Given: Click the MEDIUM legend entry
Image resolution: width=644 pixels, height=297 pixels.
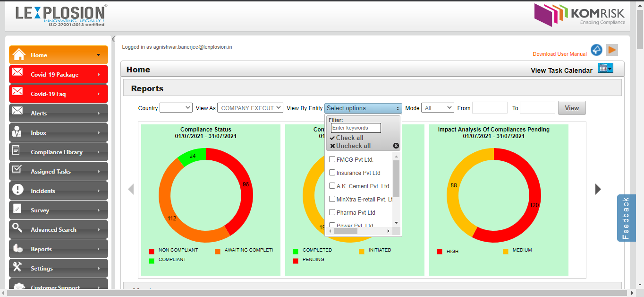Looking at the screenshot, I should click(517, 251).
